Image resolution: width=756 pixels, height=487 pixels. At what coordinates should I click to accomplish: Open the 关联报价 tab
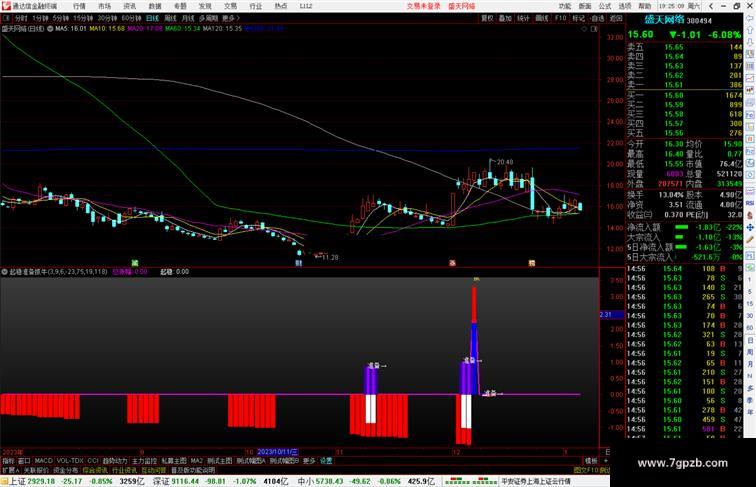tap(36, 470)
